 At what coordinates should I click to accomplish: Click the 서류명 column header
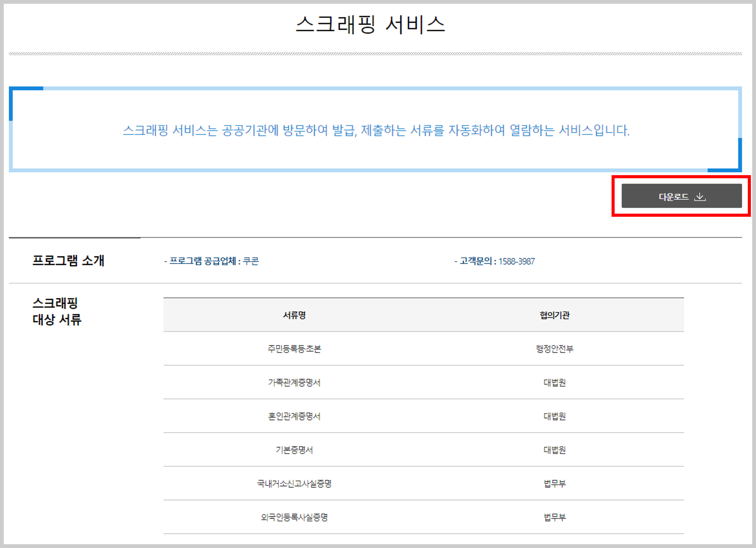(x=294, y=315)
